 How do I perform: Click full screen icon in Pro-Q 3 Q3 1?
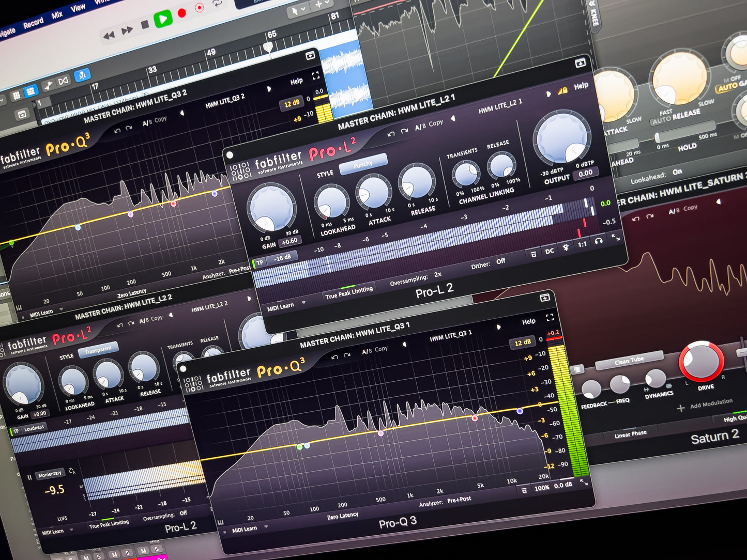[550, 317]
